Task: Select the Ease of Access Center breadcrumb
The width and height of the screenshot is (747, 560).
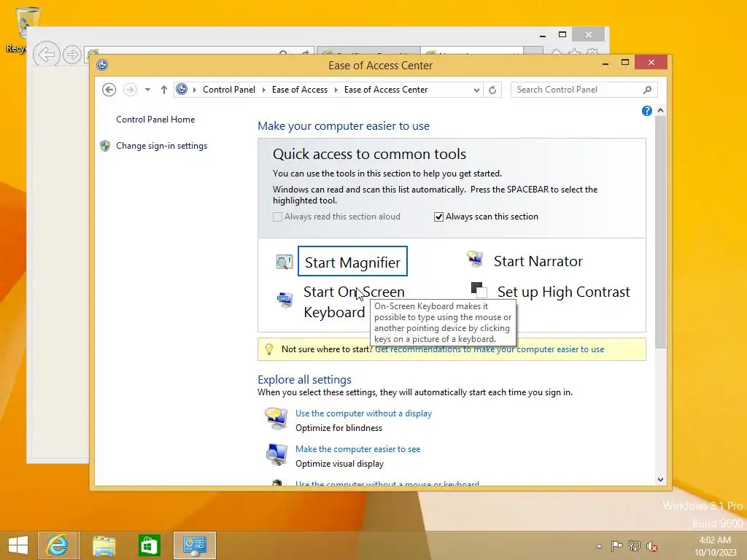Action: (386, 90)
